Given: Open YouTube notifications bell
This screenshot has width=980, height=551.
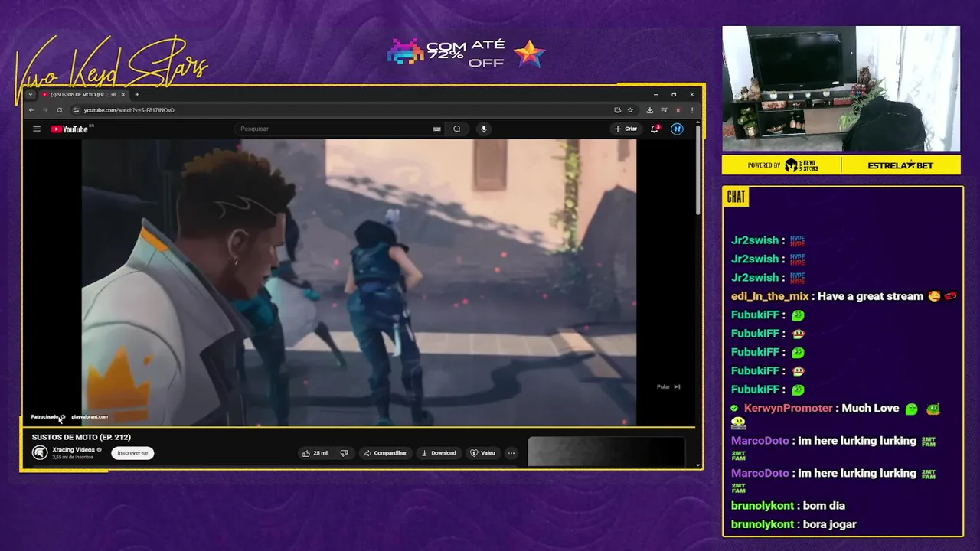Looking at the screenshot, I should 655,129.
